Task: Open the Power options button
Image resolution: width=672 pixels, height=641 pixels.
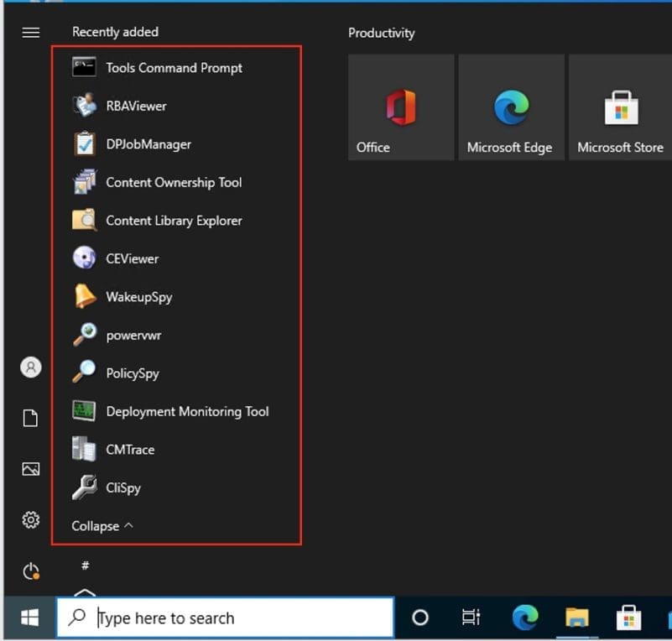Action: pos(31,572)
